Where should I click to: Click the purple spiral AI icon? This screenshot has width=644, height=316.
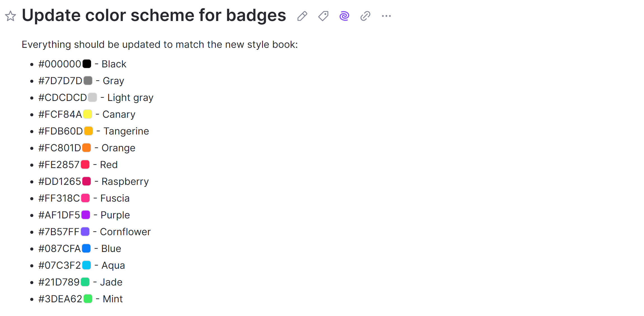(x=344, y=16)
